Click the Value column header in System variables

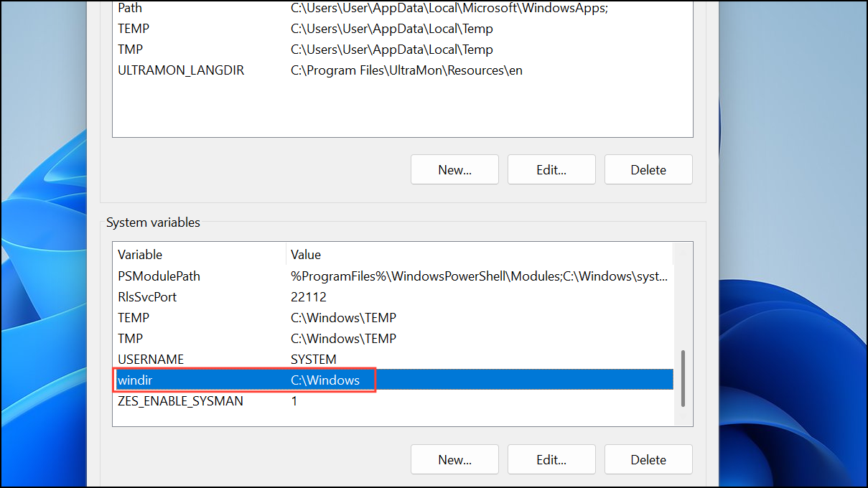(480, 255)
